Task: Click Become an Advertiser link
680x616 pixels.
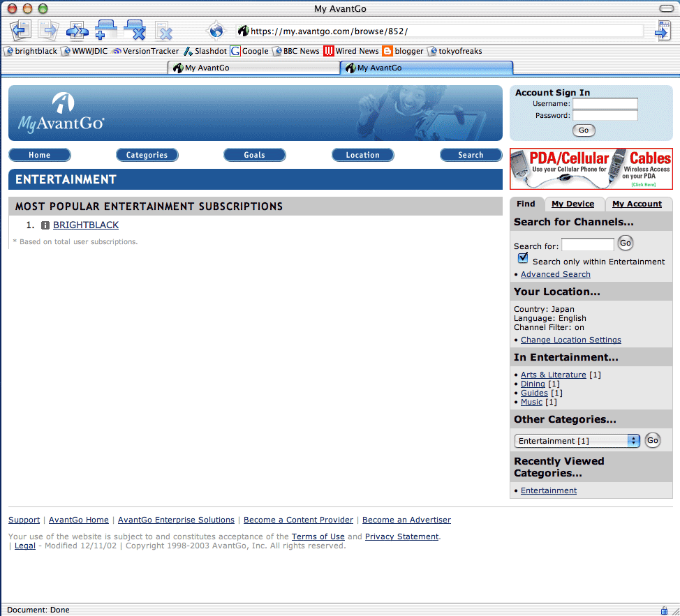Action: (406, 520)
